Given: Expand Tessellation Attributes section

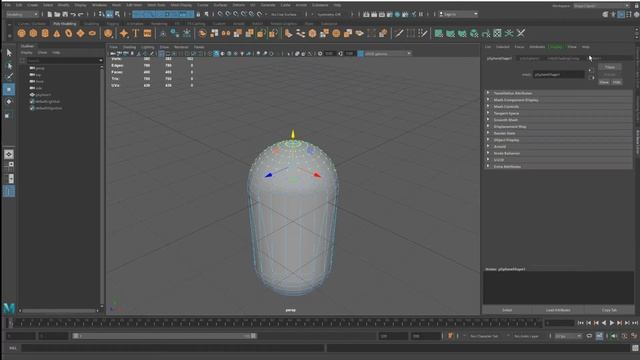Looking at the screenshot, I should point(559,93).
